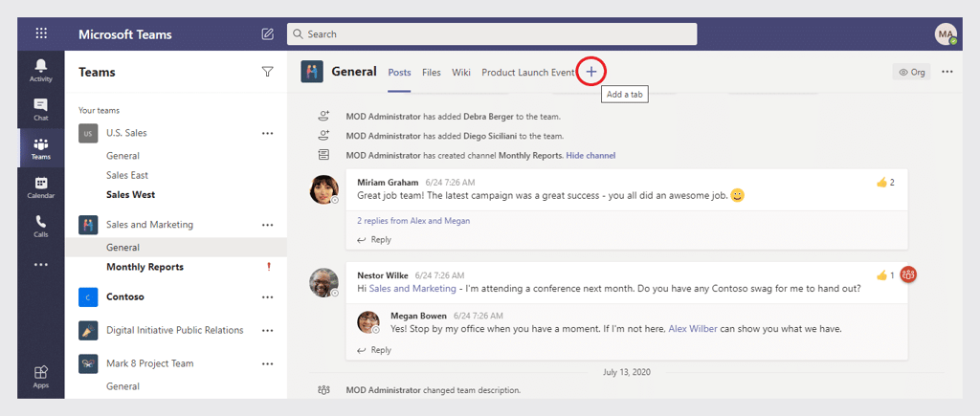The image size is (980, 416).
Task: Open Activity in the left rail
Action: click(x=40, y=71)
